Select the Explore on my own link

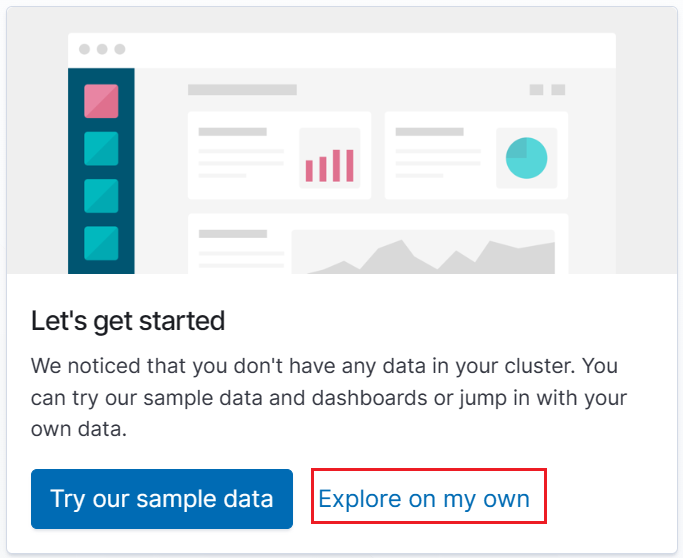point(424,499)
